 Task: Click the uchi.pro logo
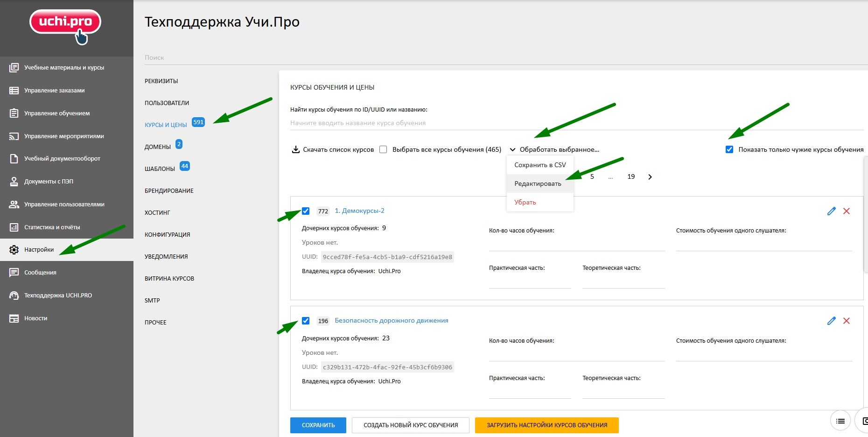point(65,27)
